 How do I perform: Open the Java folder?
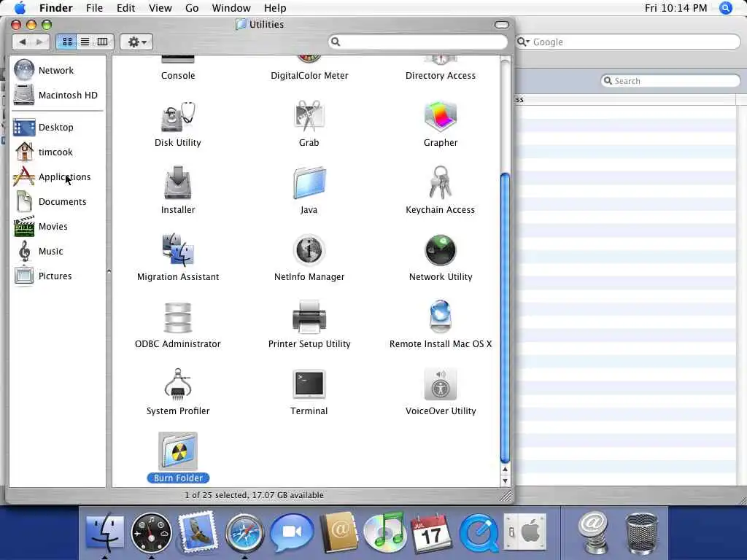click(x=309, y=183)
